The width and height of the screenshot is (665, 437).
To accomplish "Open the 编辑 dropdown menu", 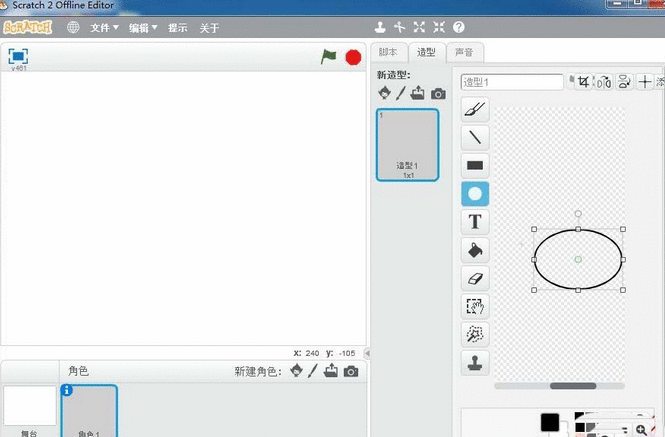I will click(x=143, y=28).
